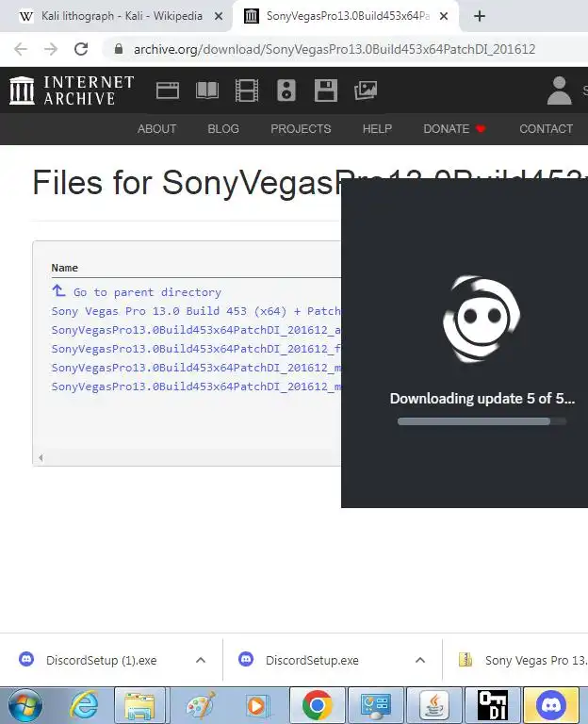588x724 pixels.
Task: Open the PatchDI_201612_a file link
Action: (x=196, y=330)
